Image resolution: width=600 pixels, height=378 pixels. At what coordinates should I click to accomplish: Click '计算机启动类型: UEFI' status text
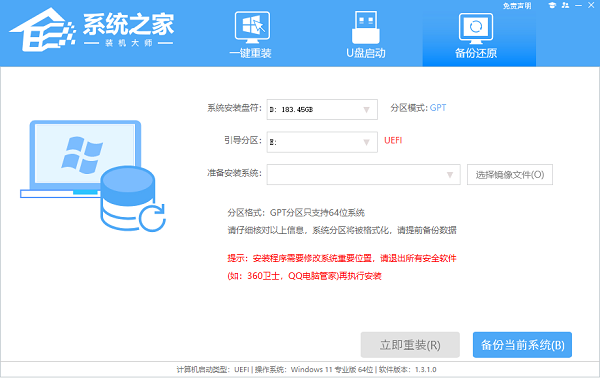213,370
